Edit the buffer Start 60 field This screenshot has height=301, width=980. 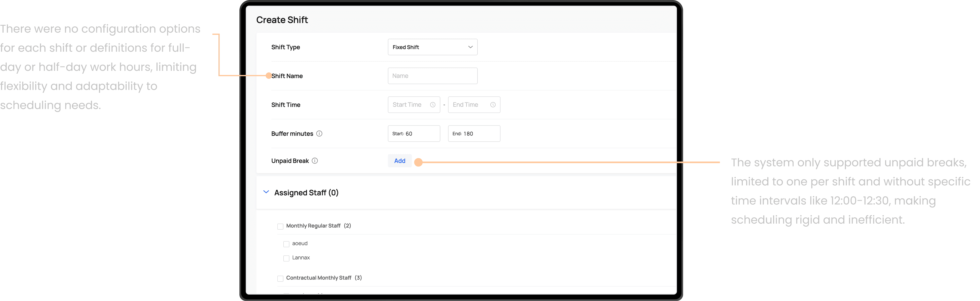[x=413, y=133]
